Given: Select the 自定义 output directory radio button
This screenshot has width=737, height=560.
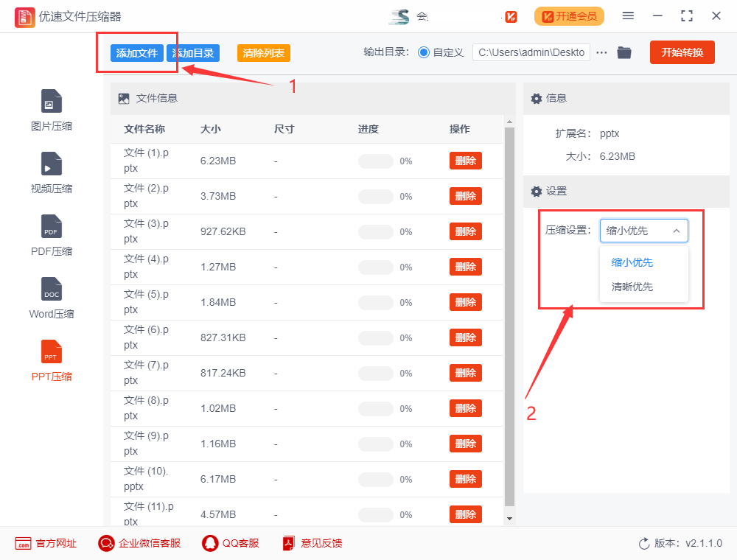Looking at the screenshot, I should [424, 52].
